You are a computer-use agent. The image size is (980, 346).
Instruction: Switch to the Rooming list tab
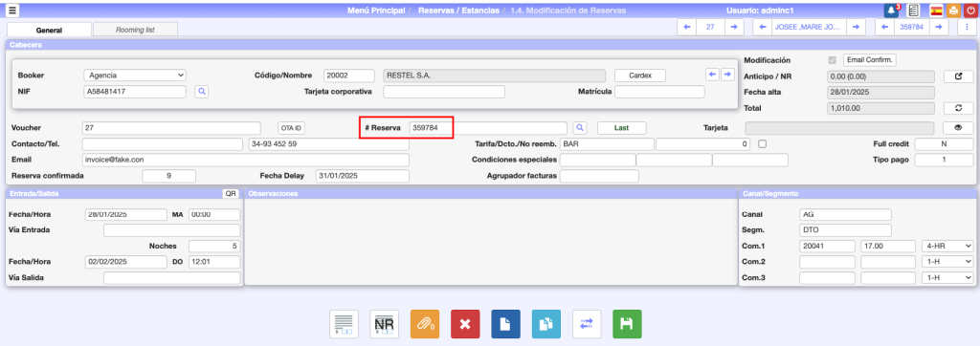click(135, 30)
